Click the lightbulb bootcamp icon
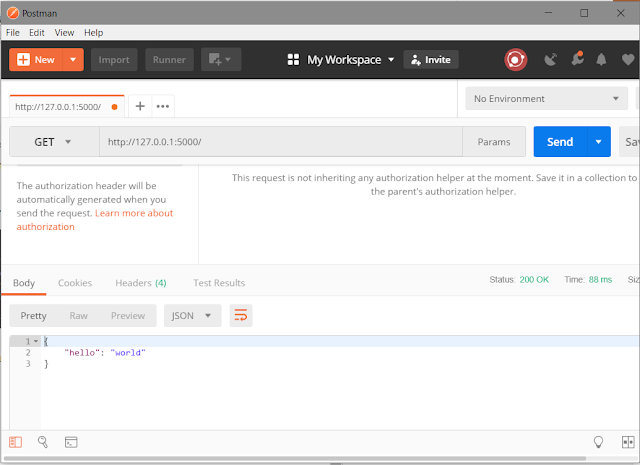The image size is (640, 465). click(598, 442)
